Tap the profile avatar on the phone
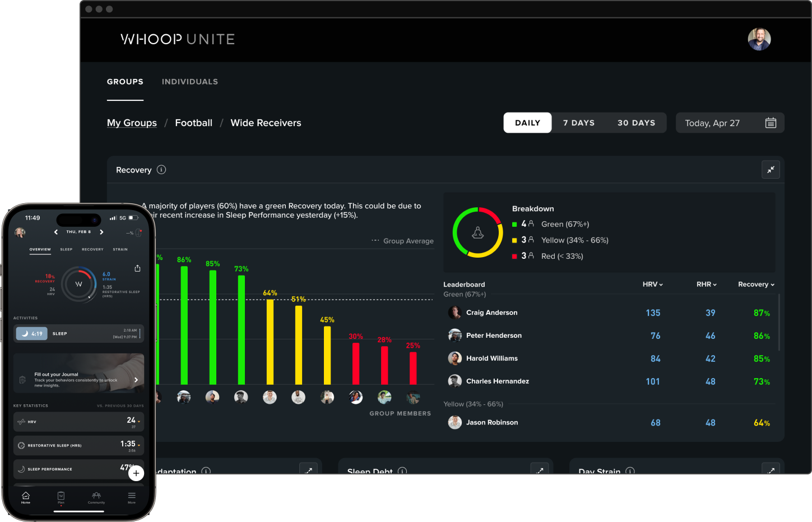The height and width of the screenshot is (522, 812). click(20, 232)
